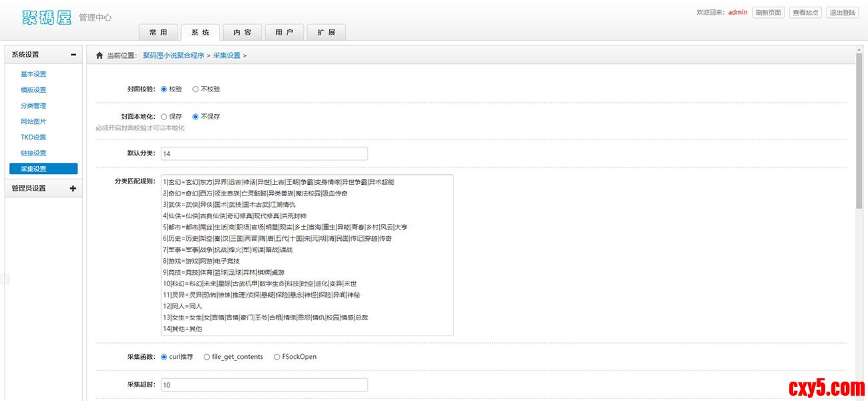The width and height of the screenshot is (868, 401).
Task: Select 不校验 radio option
Action: pyautogui.click(x=195, y=89)
